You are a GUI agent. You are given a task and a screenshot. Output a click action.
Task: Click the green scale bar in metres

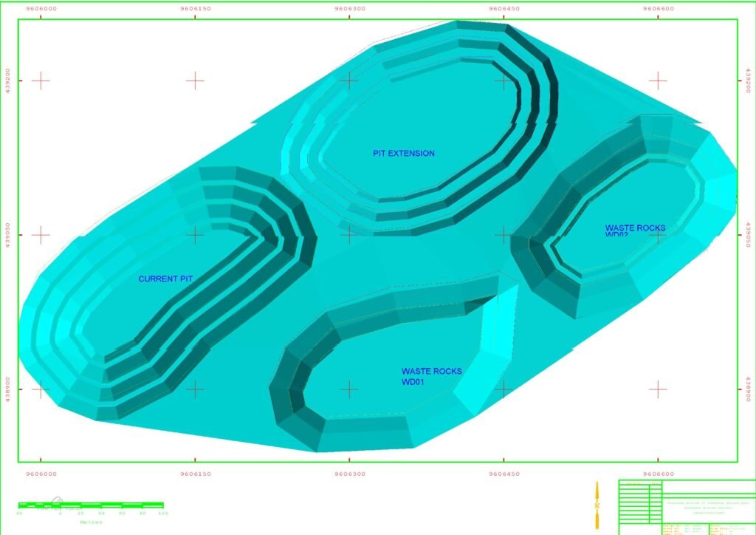click(91, 505)
